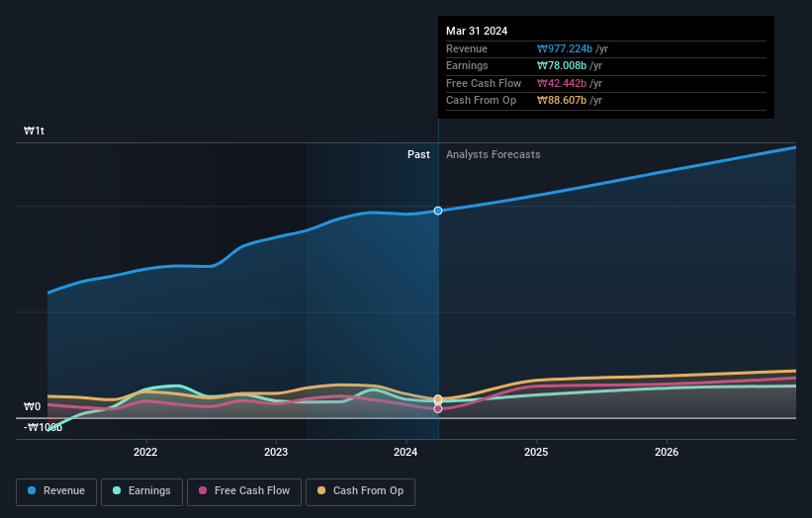812x518 pixels.
Task: Click the ₩0 y-axis label
Action: click(32, 406)
